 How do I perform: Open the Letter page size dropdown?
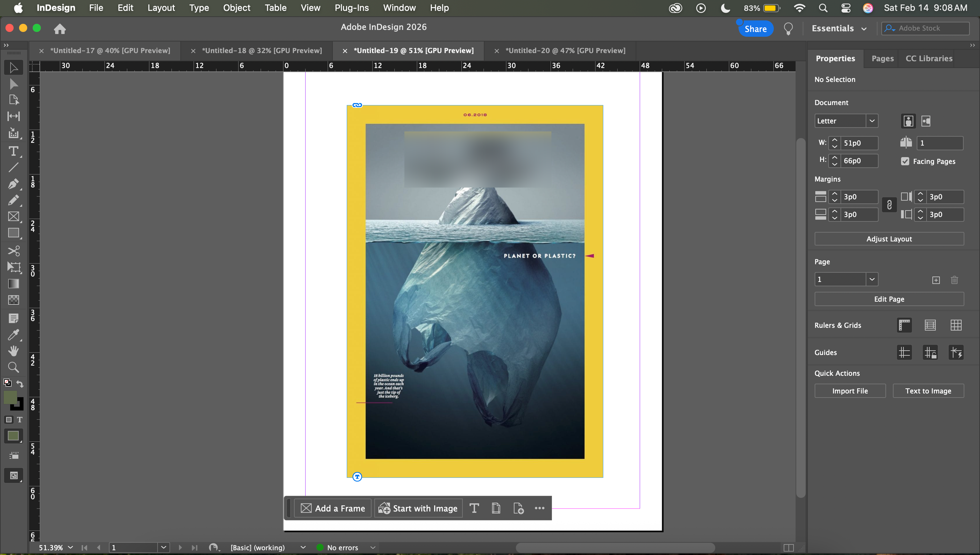872,121
